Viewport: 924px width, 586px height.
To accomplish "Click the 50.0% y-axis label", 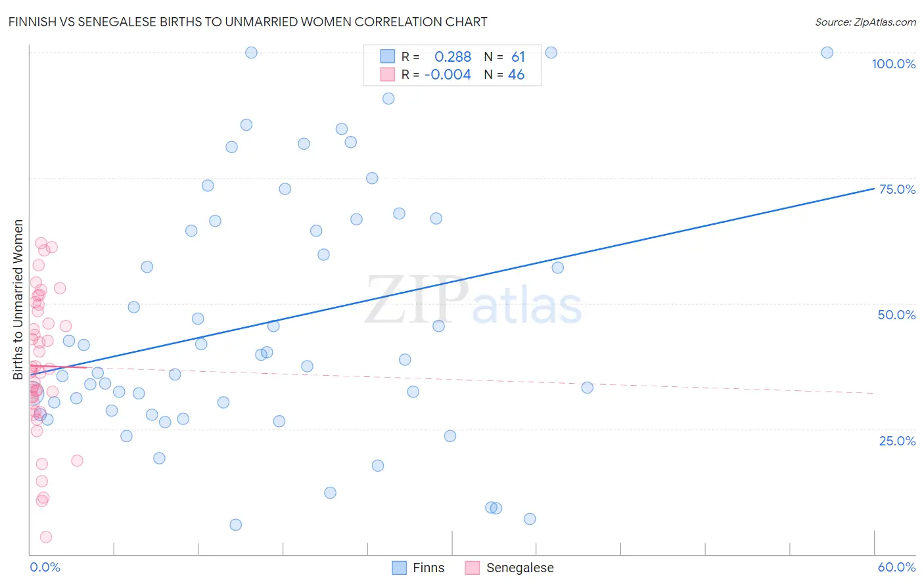I will 896,315.
